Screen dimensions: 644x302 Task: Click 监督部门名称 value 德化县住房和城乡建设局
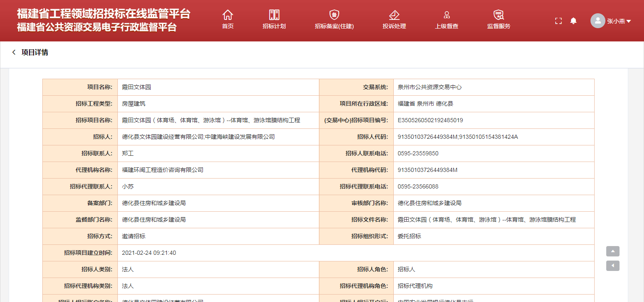pyautogui.click(x=154, y=220)
